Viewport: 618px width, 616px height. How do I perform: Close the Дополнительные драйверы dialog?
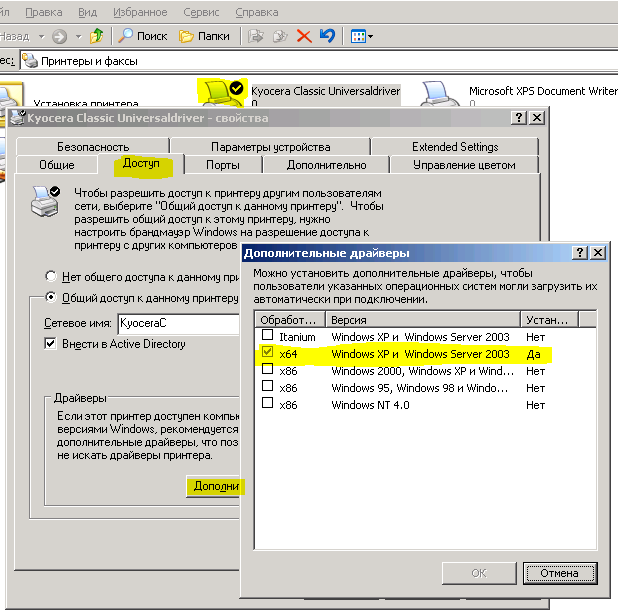pos(598,253)
